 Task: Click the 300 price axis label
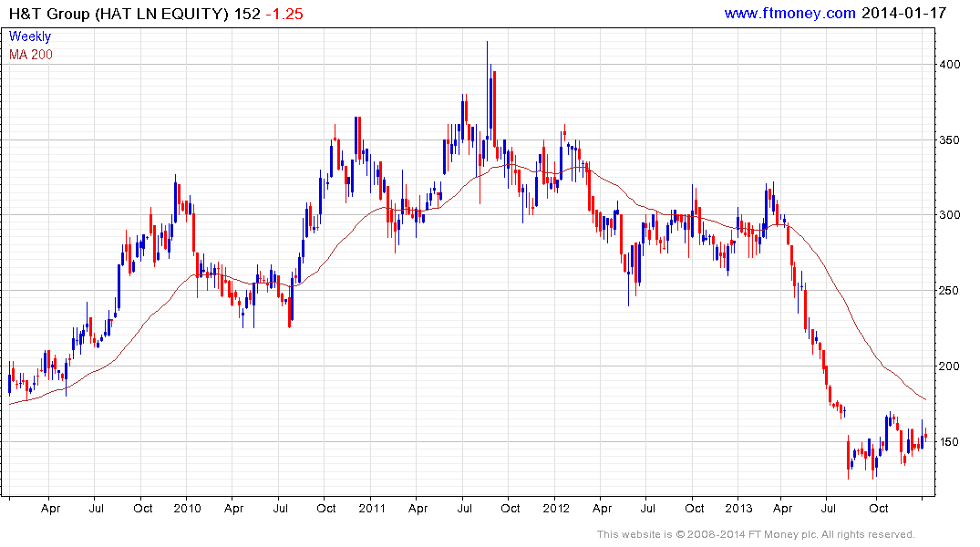pos(950,215)
